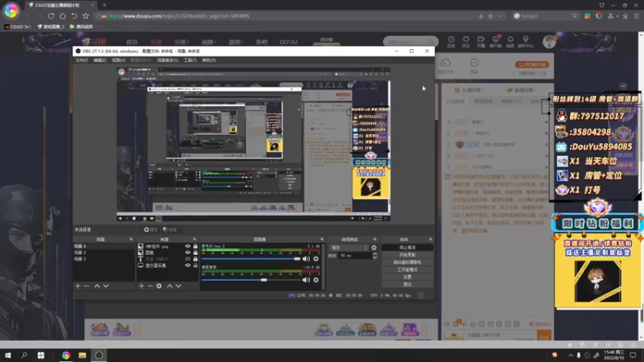Open Mic/Aux 2 audio settings gear
The height and width of the screenshot is (362, 644).
click(x=316, y=258)
